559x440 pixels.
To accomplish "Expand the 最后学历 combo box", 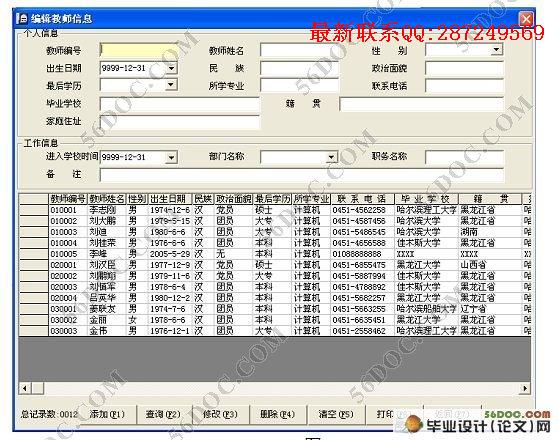I will click(171, 85).
